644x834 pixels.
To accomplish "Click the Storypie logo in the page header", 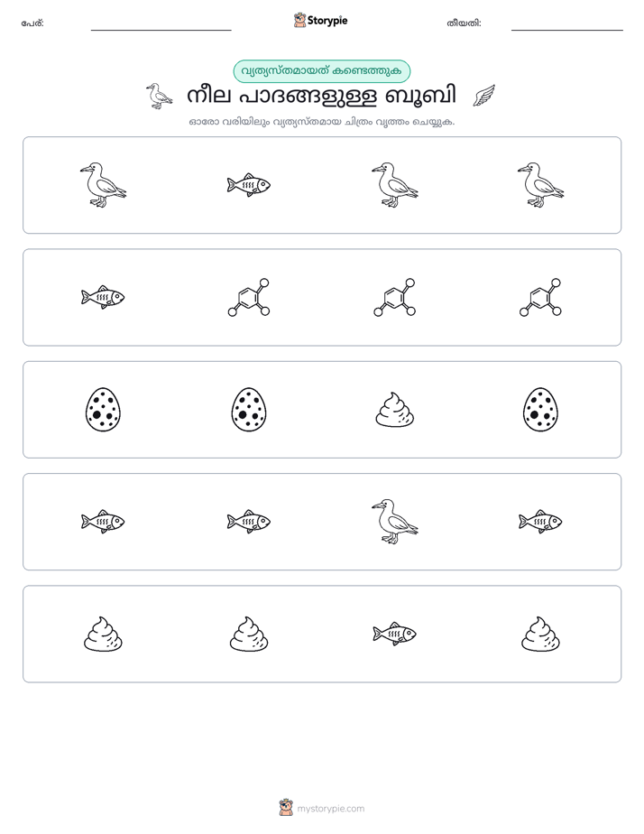I will pos(320,21).
